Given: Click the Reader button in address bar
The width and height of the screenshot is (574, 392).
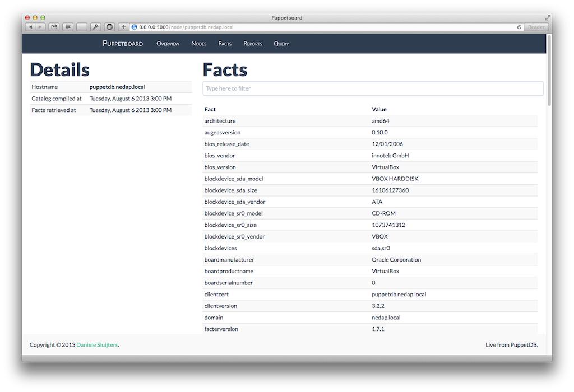Looking at the screenshot, I should coord(536,27).
